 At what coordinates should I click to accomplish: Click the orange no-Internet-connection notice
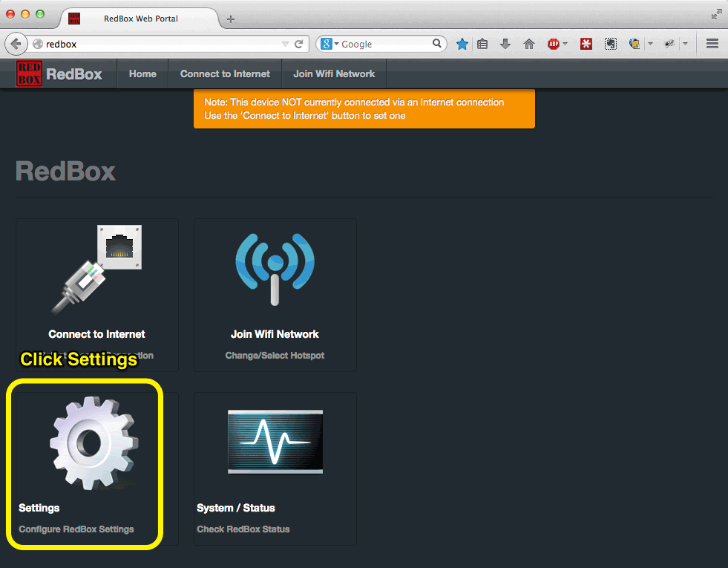point(364,108)
